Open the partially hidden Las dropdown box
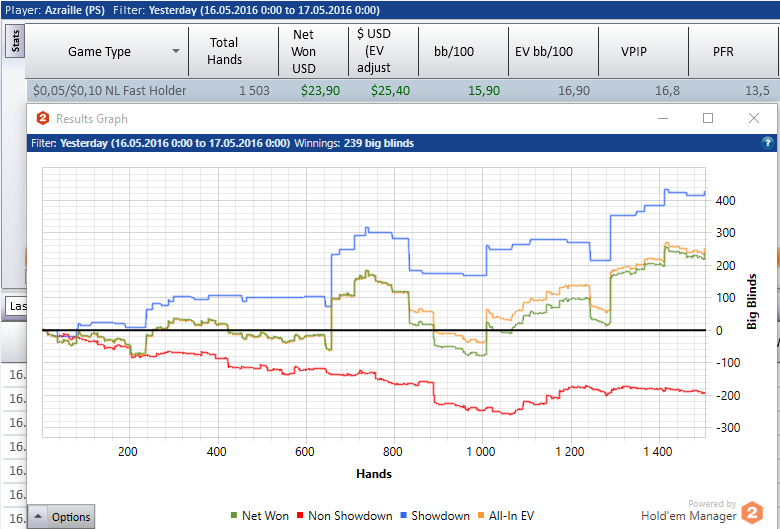 15,306
